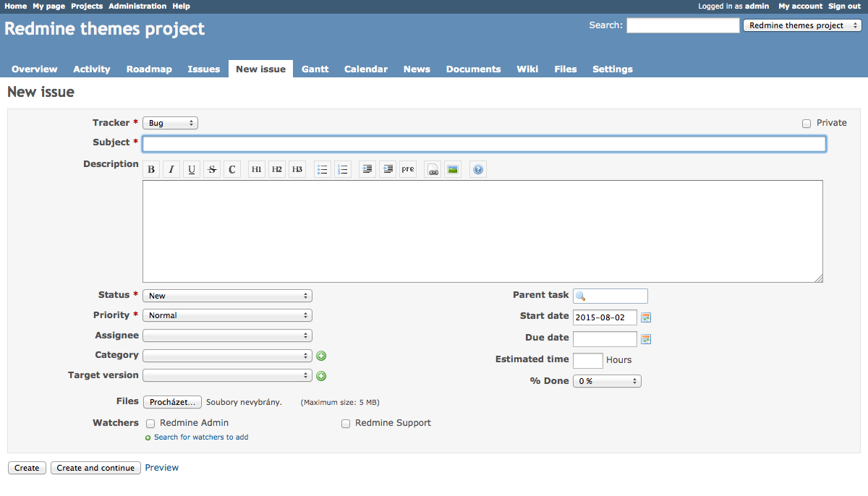868x496 pixels.
Task: Open My page link
Action: [x=48, y=6]
